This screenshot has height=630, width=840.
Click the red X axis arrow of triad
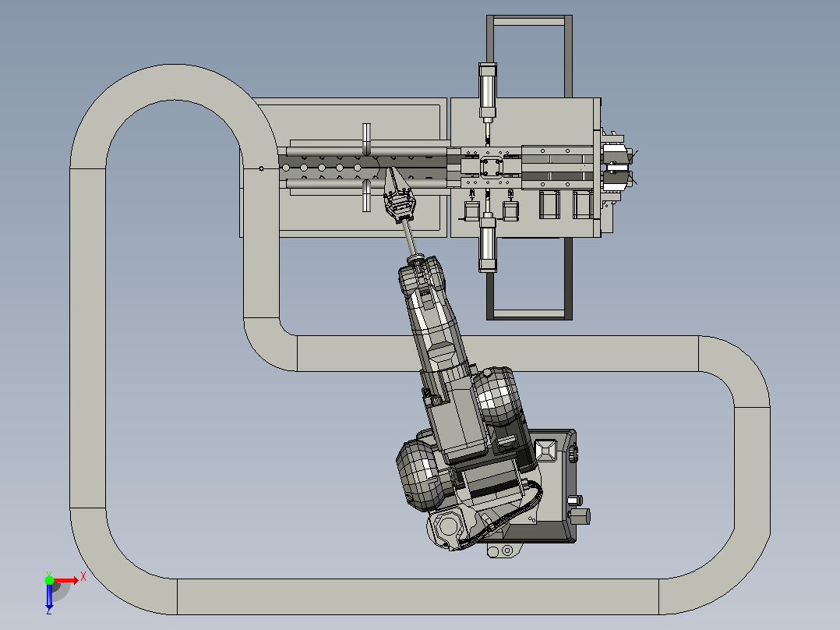66,580
